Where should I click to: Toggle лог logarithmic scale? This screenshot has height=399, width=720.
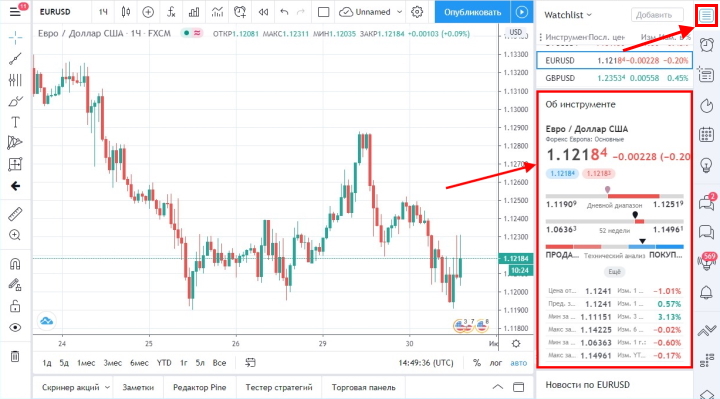pyautogui.click(x=496, y=363)
